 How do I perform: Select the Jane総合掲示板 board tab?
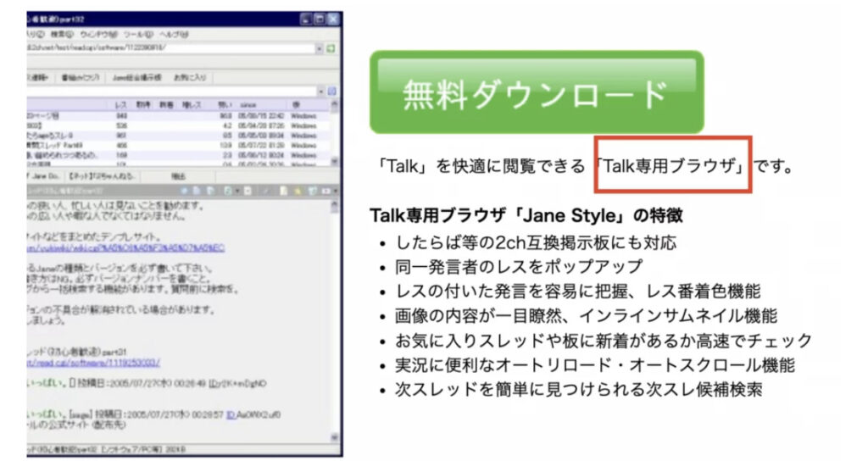click(136, 76)
